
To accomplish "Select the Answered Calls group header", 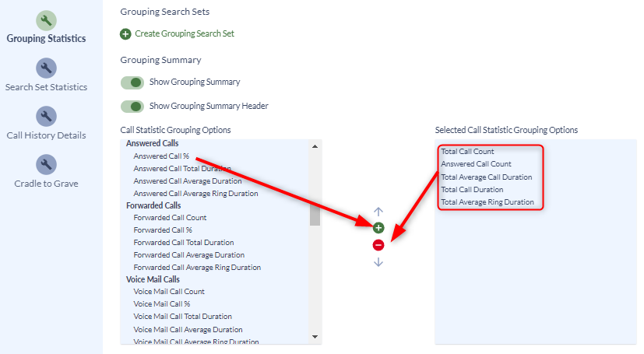I will pos(153,143).
